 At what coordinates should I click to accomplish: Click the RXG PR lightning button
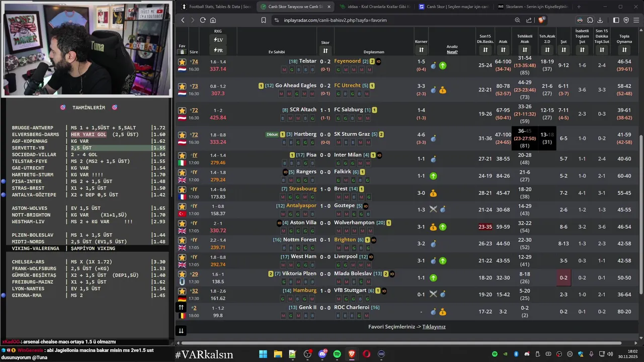point(218,50)
